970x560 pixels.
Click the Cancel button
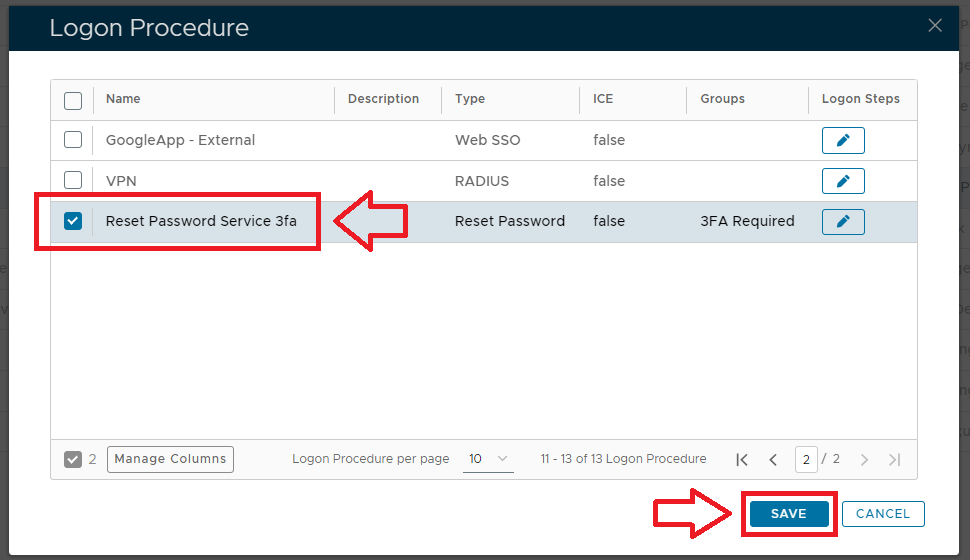tap(883, 514)
